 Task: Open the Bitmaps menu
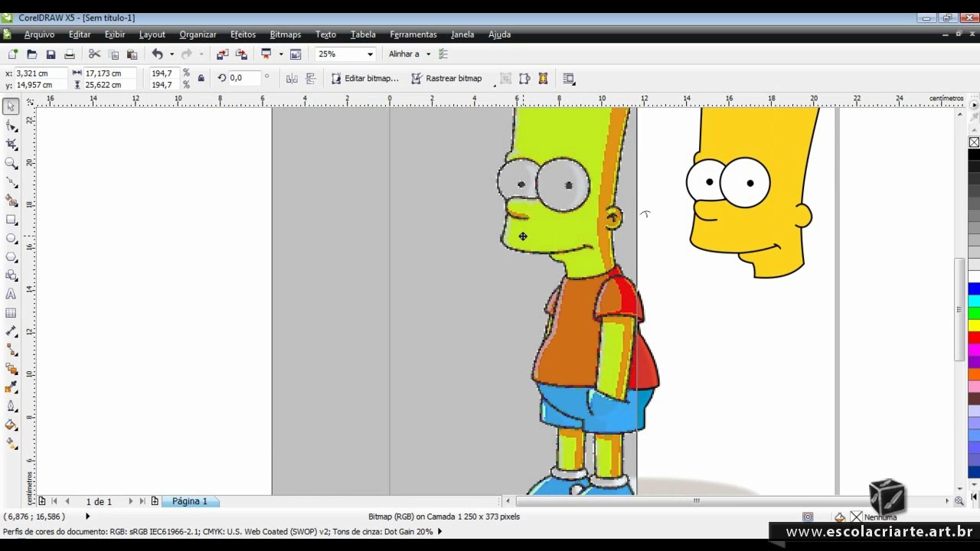(285, 34)
